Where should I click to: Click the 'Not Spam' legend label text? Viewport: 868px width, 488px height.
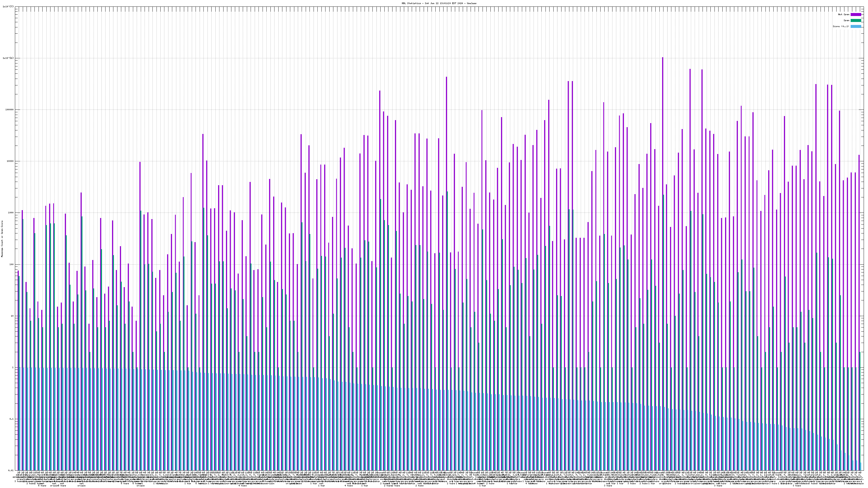[x=844, y=14]
